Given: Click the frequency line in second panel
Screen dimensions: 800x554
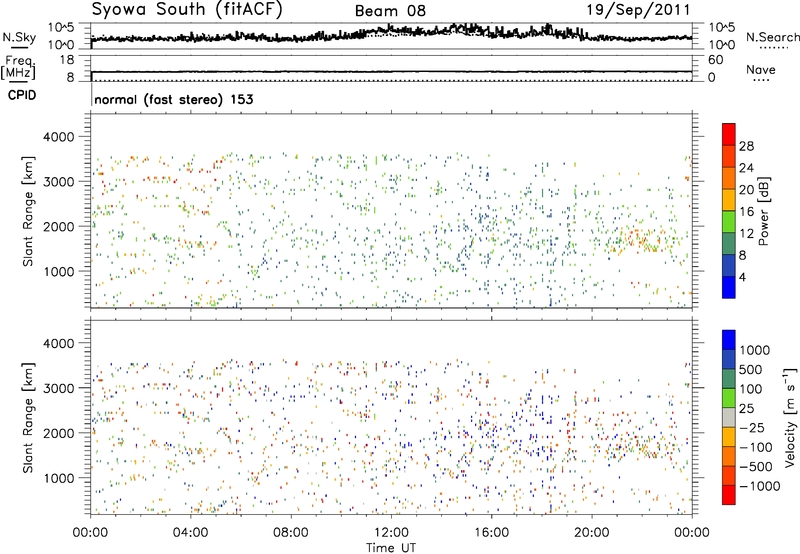Looking at the screenshot, I should [391, 72].
